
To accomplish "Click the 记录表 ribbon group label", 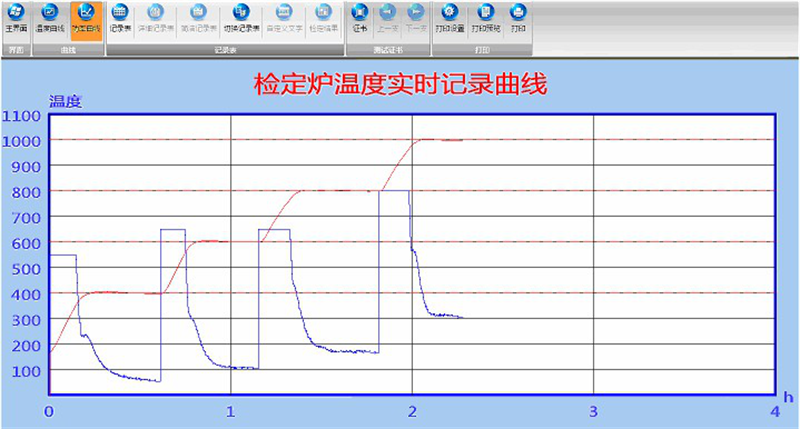I will tap(226, 49).
